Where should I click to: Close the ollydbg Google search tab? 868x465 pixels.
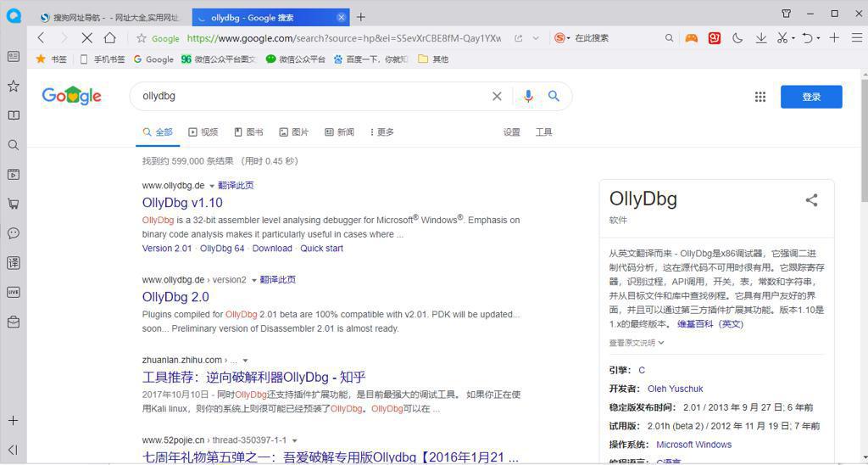[342, 17]
